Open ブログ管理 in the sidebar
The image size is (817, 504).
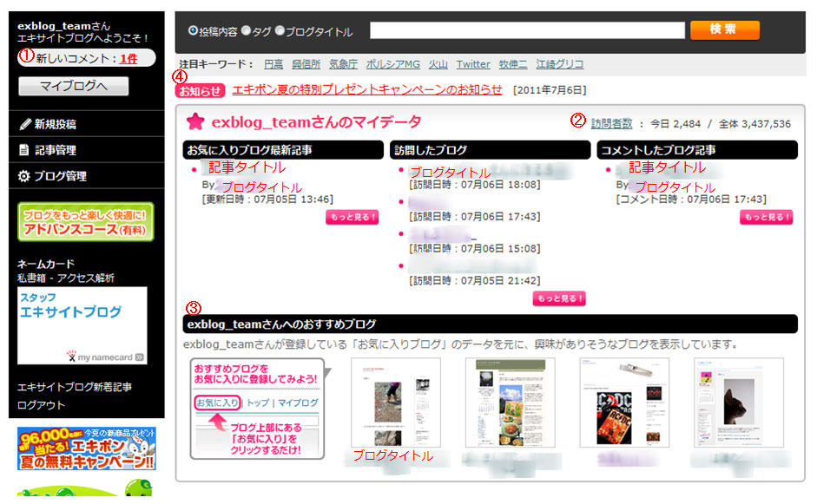[61, 176]
